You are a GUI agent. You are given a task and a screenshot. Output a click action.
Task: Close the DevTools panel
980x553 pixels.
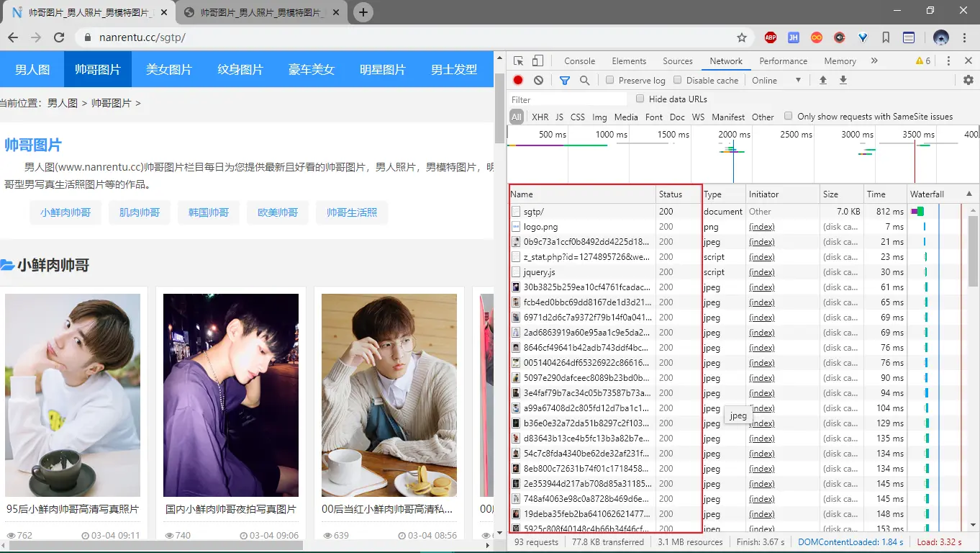[x=968, y=61]
